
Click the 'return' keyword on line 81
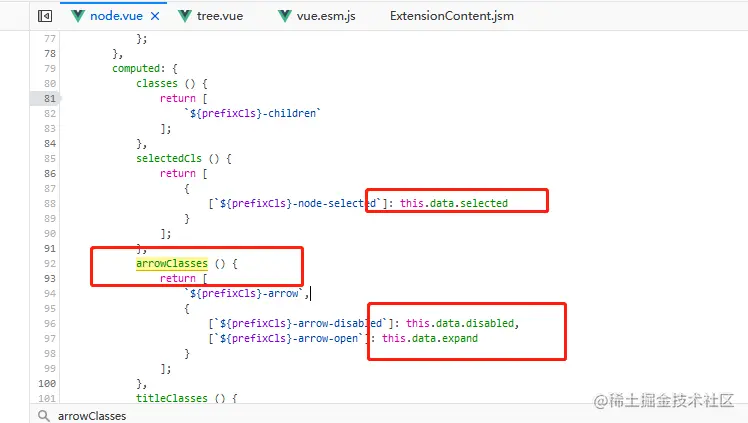coord(178,98)
